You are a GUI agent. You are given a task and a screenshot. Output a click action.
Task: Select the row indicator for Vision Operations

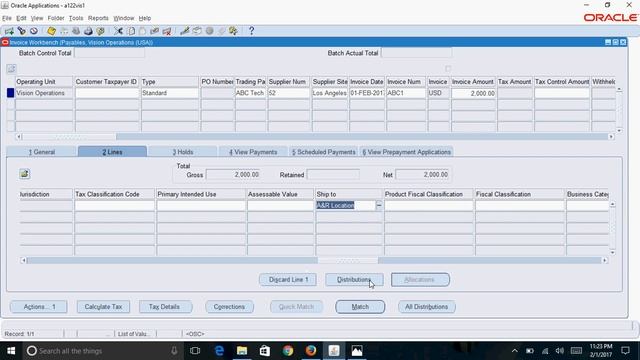[x=11, y=93]
